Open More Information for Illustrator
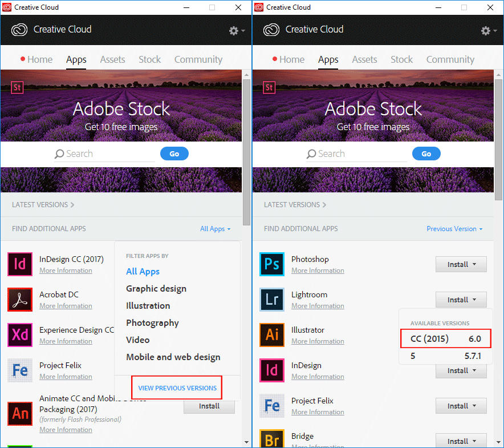Screen dimensions: 504x448 click(318, 341)
